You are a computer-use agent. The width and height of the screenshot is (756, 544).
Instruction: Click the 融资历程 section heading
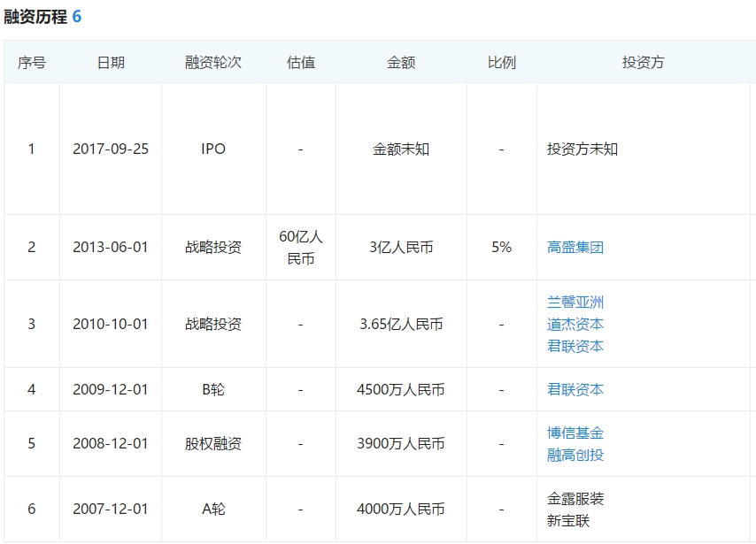(35, 17)
